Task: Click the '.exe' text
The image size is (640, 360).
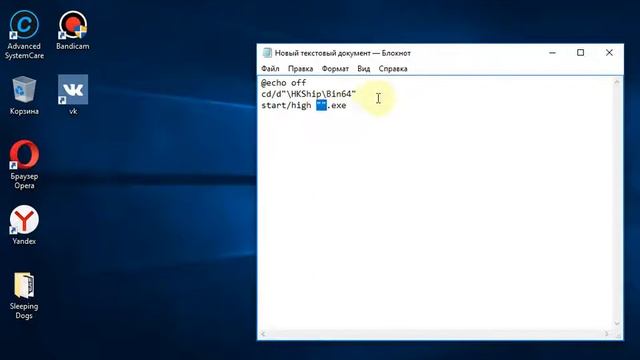Action: 337,105
